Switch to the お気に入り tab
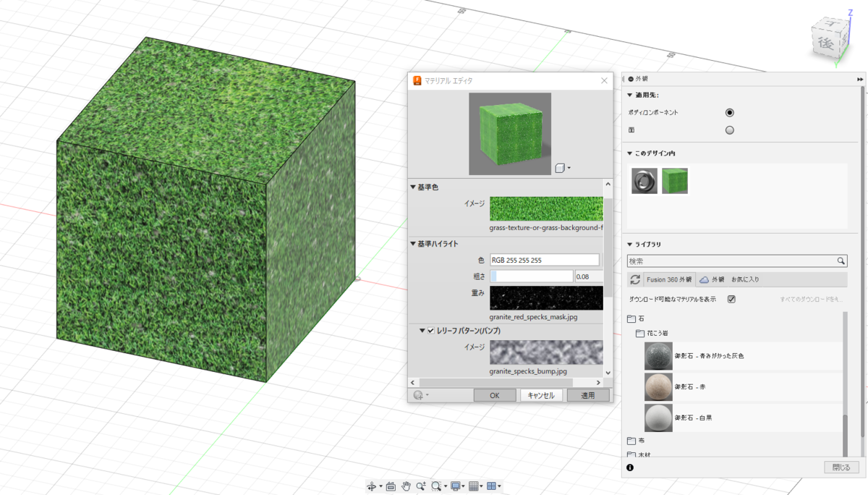The height and width of the screenshot is (495, 868). pyautogui.click(x=744, y=279)
